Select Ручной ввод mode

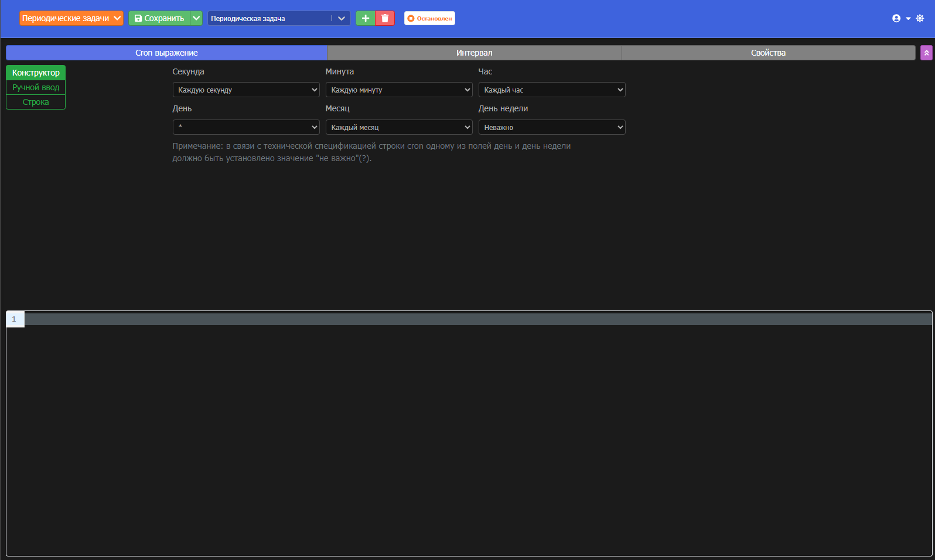click(x=36, y=87)
